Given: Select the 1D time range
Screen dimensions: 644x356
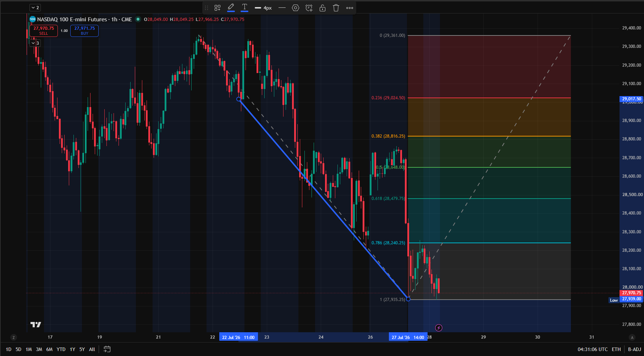Looking at the screenshot, I should pos(9,349).
